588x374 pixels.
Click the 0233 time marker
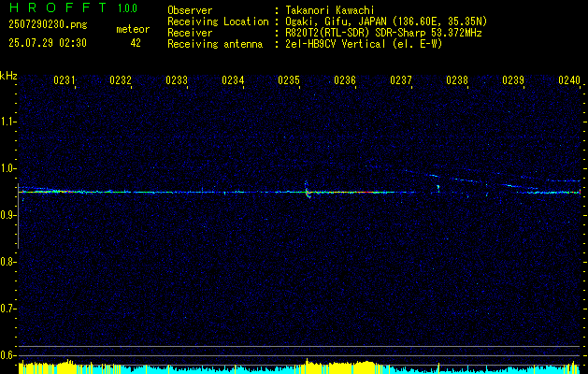click(x=177, y=79)
